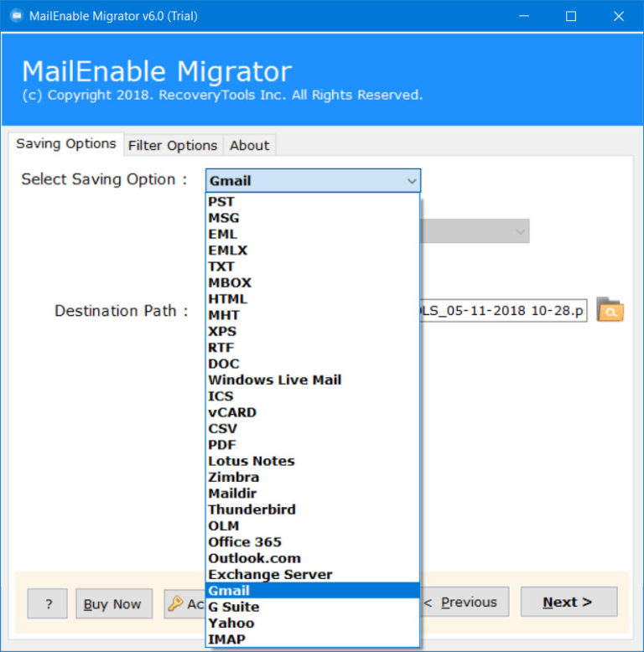Go back with the Previous button
The image size is (644, 652).
point(461,602)
